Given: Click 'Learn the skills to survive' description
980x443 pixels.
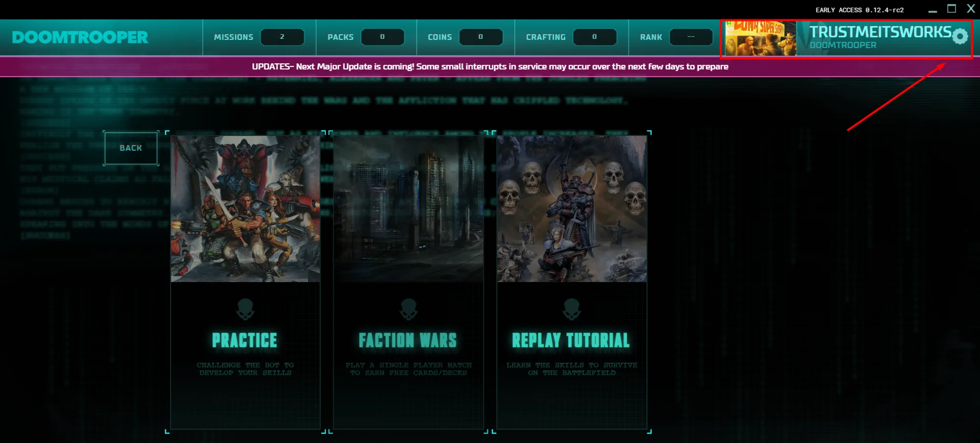Looking at the screenshot, I should (572, 369).
